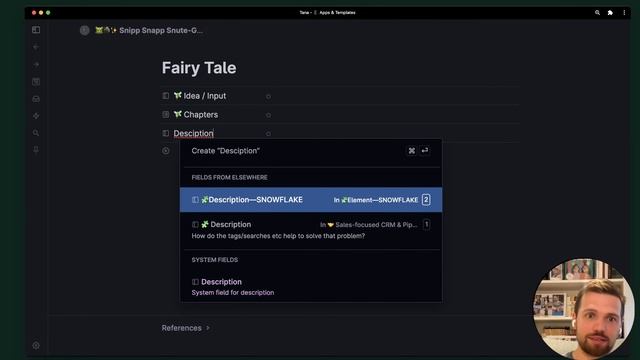Open the Snipp Snapp Snute-G... breadcrumb

point(149,30)
